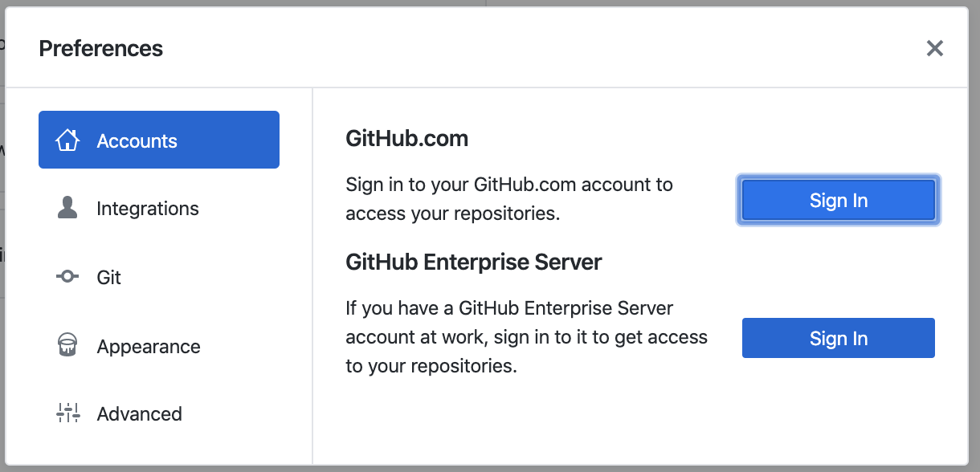Click the GitHub Enterprise Server heading
Screen dimensions: 980x472
[474, 262]
